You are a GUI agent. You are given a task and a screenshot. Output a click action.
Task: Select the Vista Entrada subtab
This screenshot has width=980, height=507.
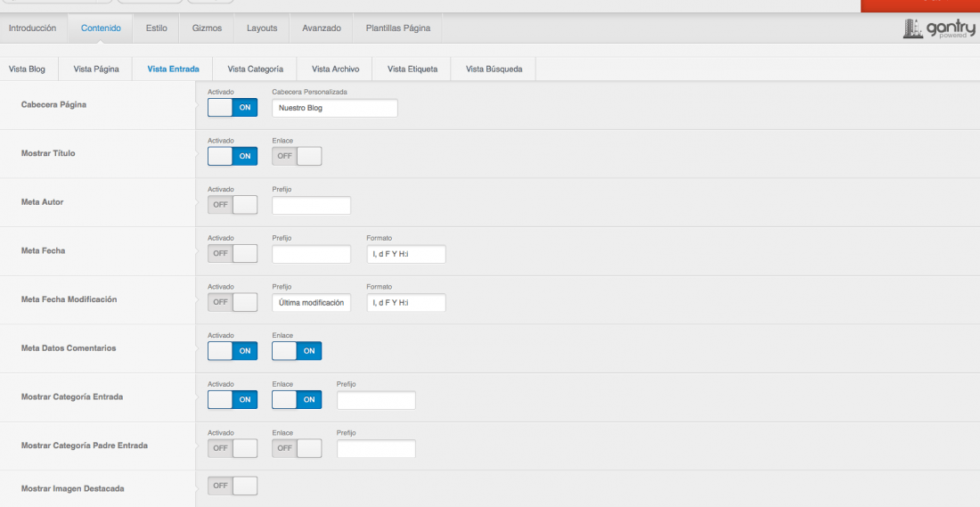[173, 69]
